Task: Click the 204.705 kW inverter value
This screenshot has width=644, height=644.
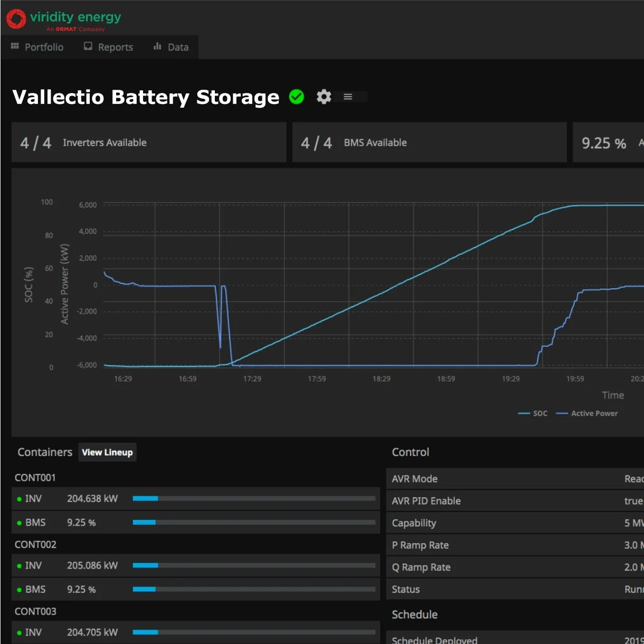Action: pos(92,632)
